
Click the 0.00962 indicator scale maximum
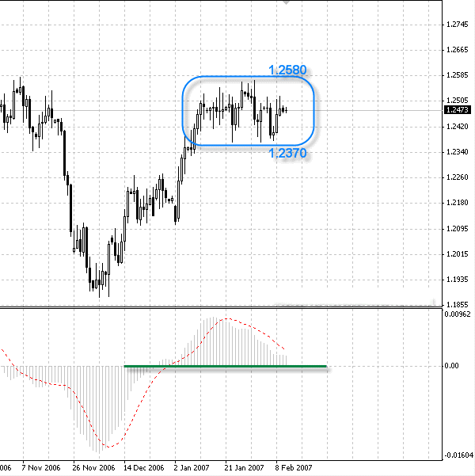pos(458,314)
